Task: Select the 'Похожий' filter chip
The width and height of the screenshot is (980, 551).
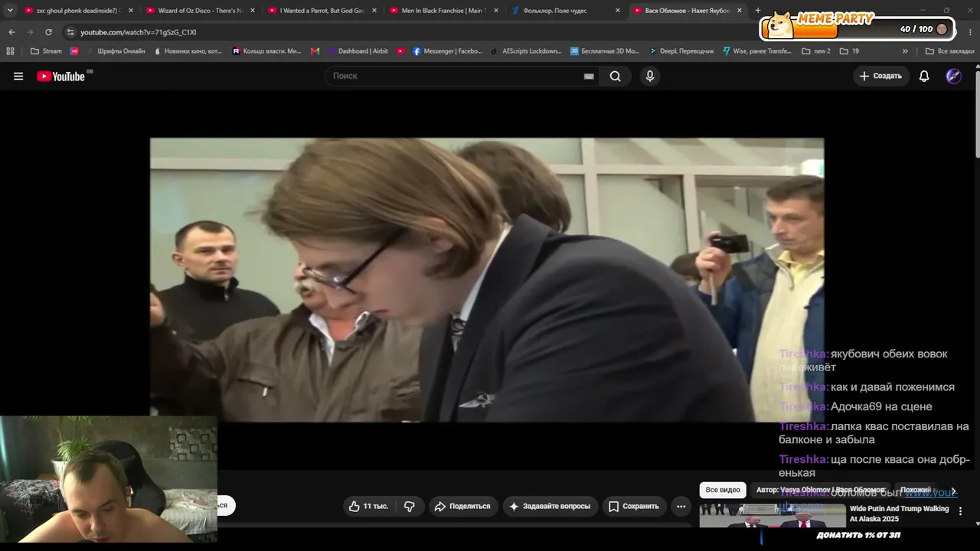Action: point(916,490)
